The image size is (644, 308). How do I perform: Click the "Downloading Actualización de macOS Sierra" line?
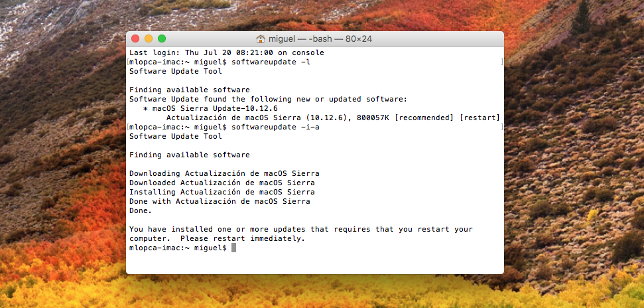tap(224, 173)
